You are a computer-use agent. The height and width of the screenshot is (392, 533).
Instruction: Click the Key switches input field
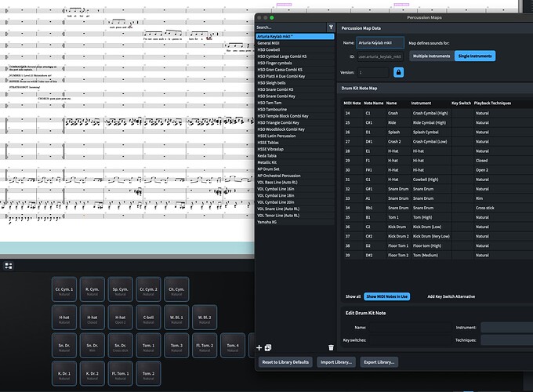[x=409, y=340]
